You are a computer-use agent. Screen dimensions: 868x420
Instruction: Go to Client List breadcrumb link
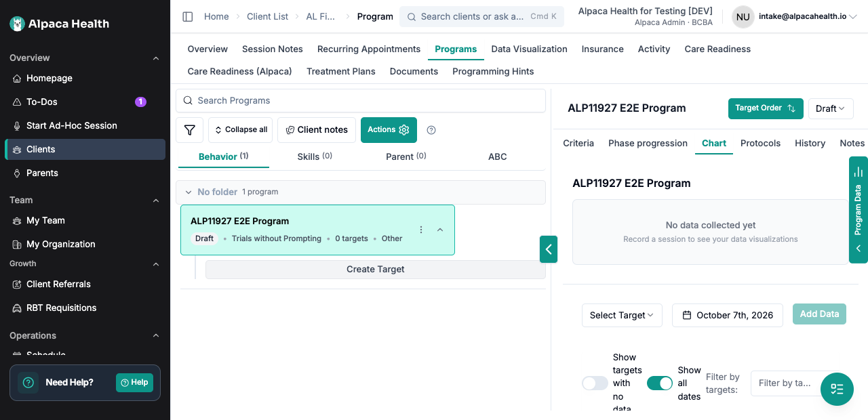pos(268,16)
